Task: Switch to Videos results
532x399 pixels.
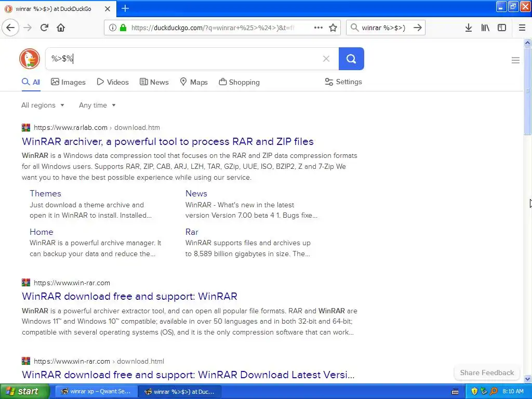Action: [x=113, y=82]
